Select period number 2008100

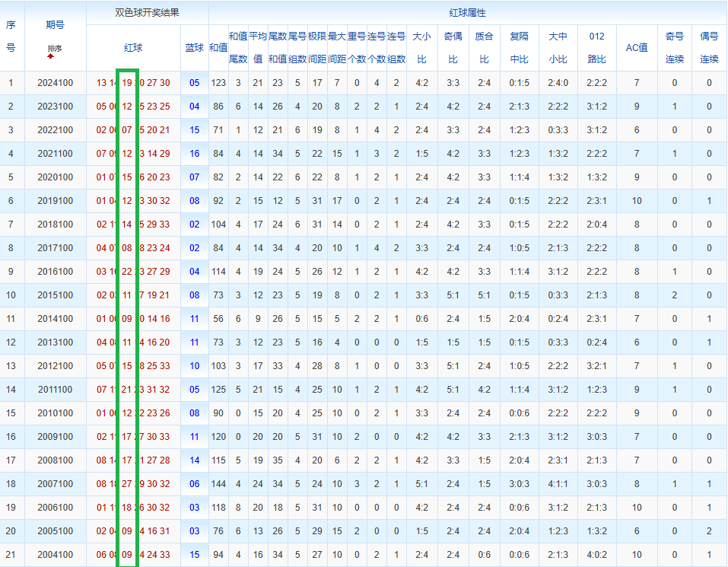coord(56,460)
